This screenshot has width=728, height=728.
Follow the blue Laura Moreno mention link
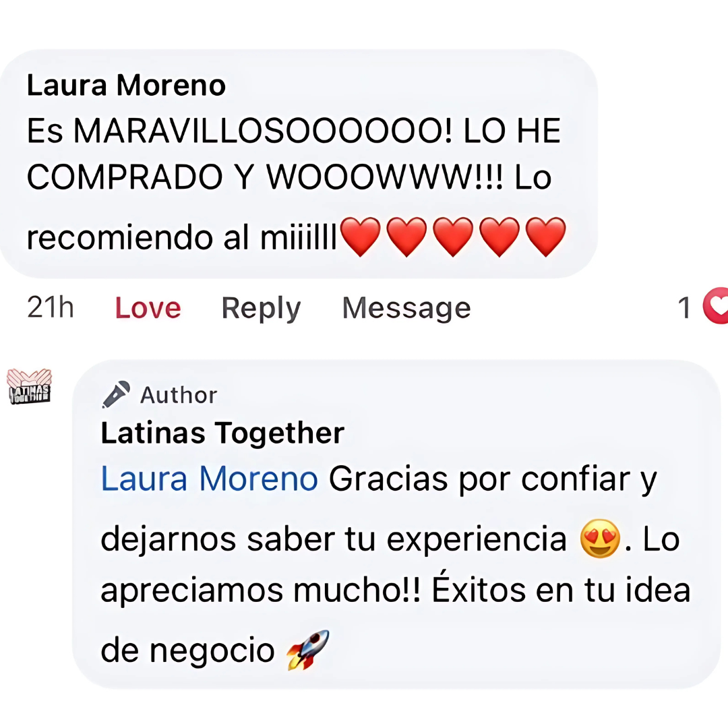tap(210, 479)
